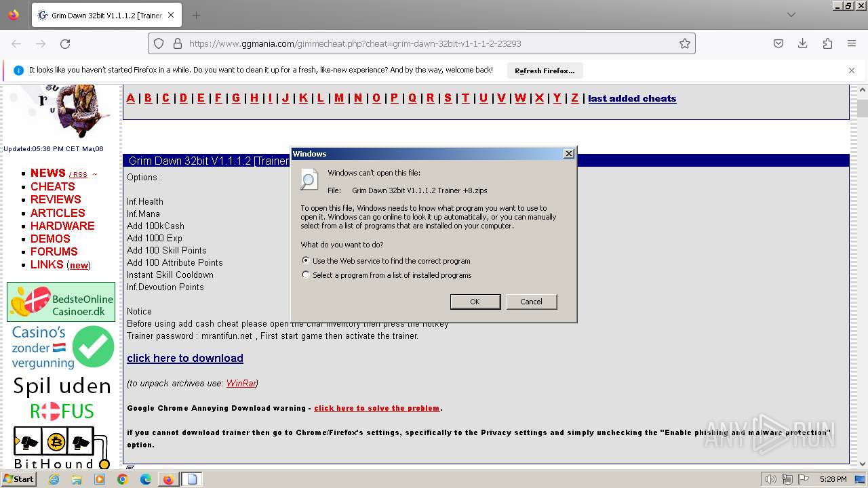Dismiss the Firefox refresh notification bar
This screenshot has height=488, width=868.
(x=852, y=70)
